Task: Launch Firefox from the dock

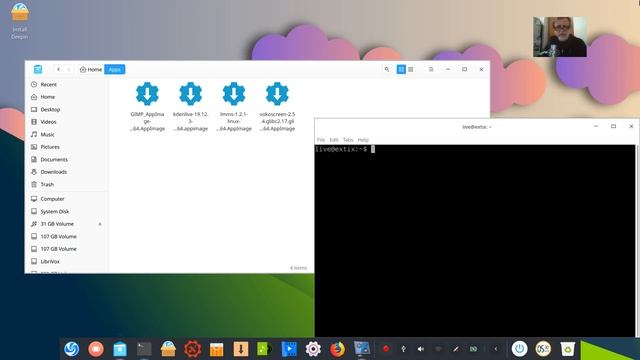Action: click(x=337, y=349)
